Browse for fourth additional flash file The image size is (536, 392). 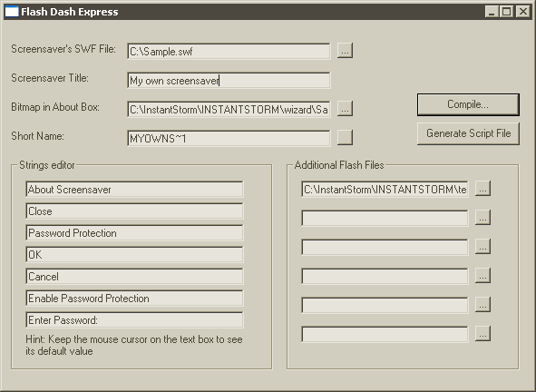[482, 276]
